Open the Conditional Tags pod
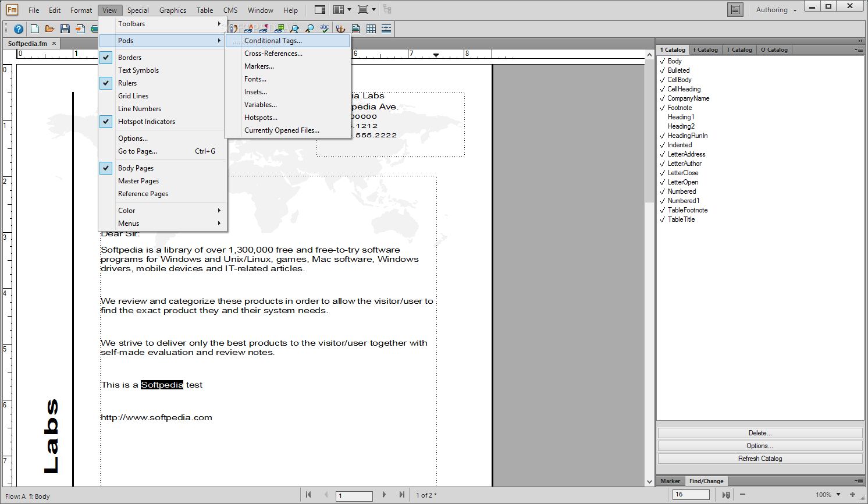 (x=288, y=41)
